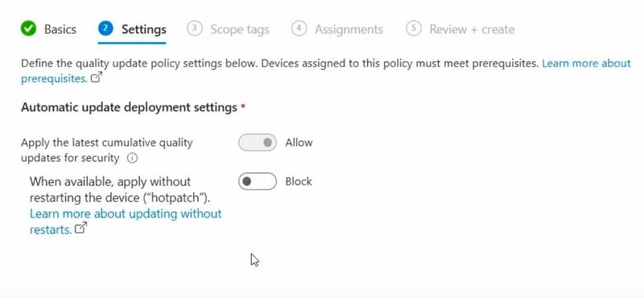The height and width of the screenshot is (298, 644).
Task: Click the green Basics completed checkmark icon
Action: pos(28,29)
